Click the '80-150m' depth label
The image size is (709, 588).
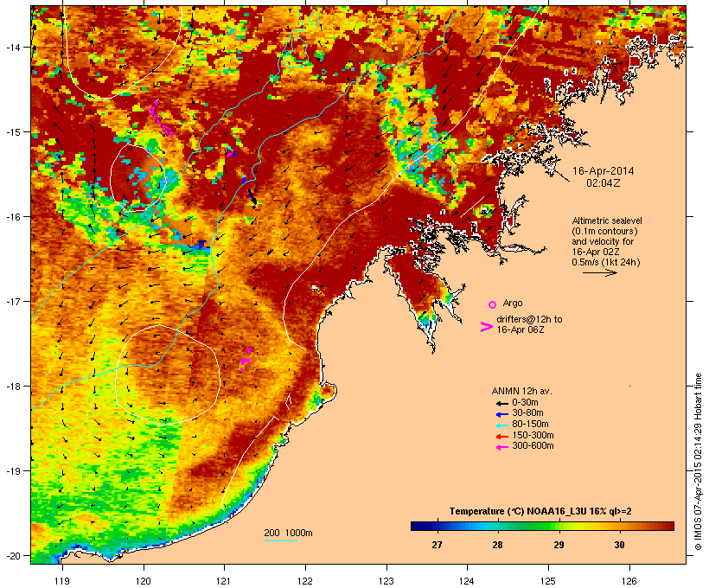point(530,425)
